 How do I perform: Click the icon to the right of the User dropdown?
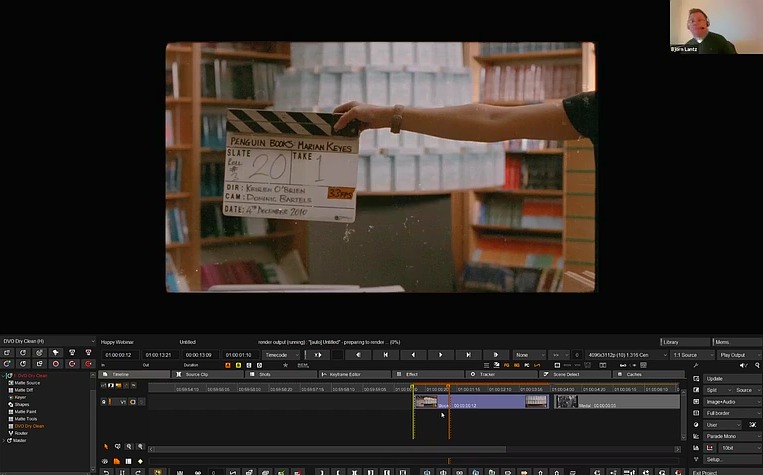tap(753, 425)
